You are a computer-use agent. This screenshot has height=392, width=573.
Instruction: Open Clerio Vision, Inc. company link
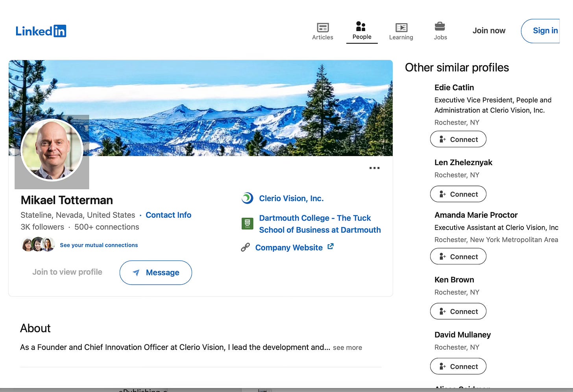(291, 199)
